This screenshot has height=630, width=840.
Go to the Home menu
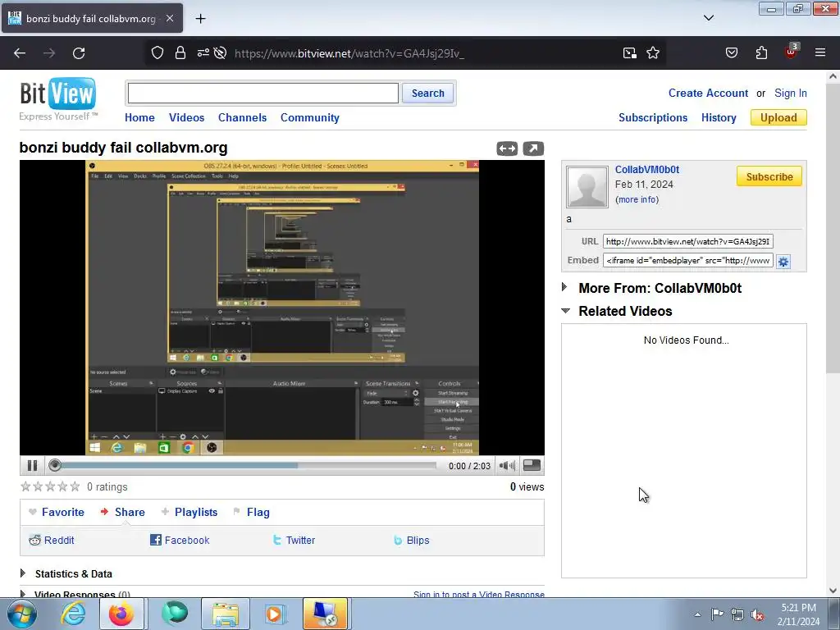point(139,117)
